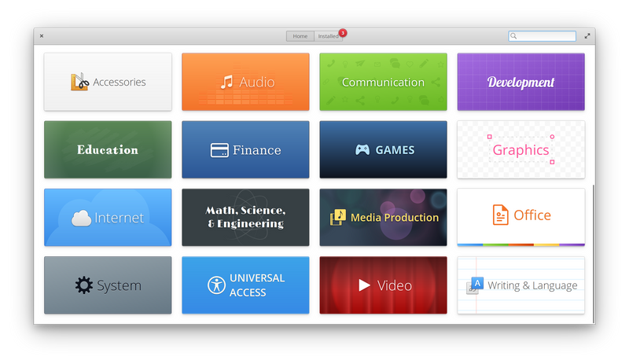Open the System category tile
629x364 pixels.
pos(108,285)
